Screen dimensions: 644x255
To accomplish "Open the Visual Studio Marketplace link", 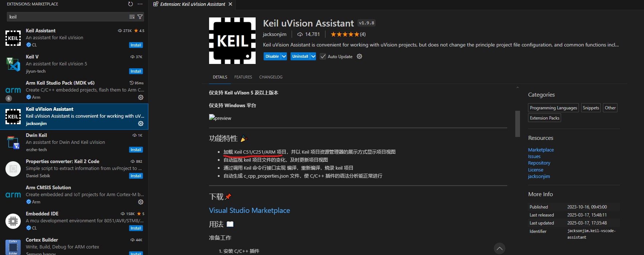I will coord(249,210).
